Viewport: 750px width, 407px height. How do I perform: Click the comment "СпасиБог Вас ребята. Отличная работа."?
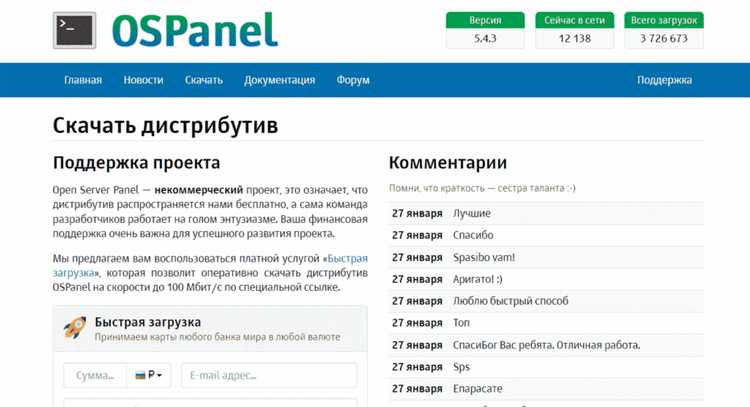pos(546,345)
